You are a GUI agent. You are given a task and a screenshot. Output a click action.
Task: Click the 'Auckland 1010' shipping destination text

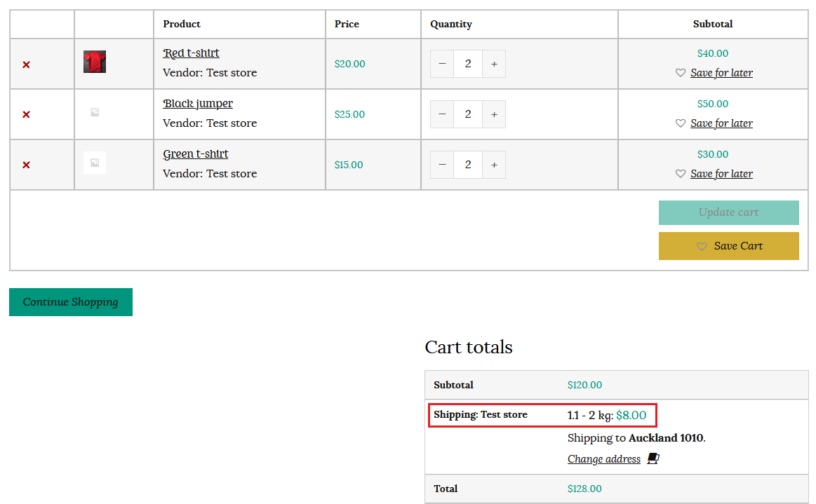(x=666, y=438)
